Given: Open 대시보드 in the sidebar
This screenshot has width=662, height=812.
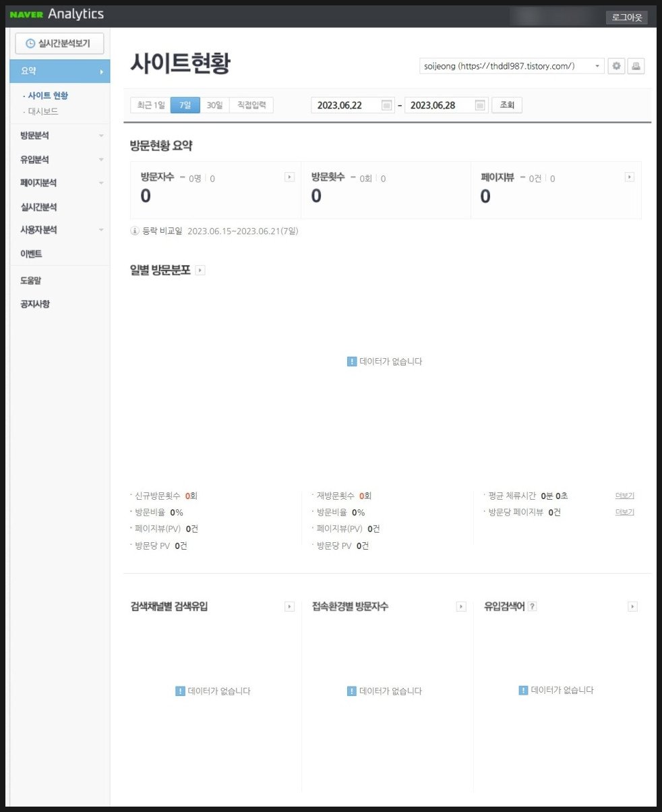Looking at the screenshot, I should (43, 111).
